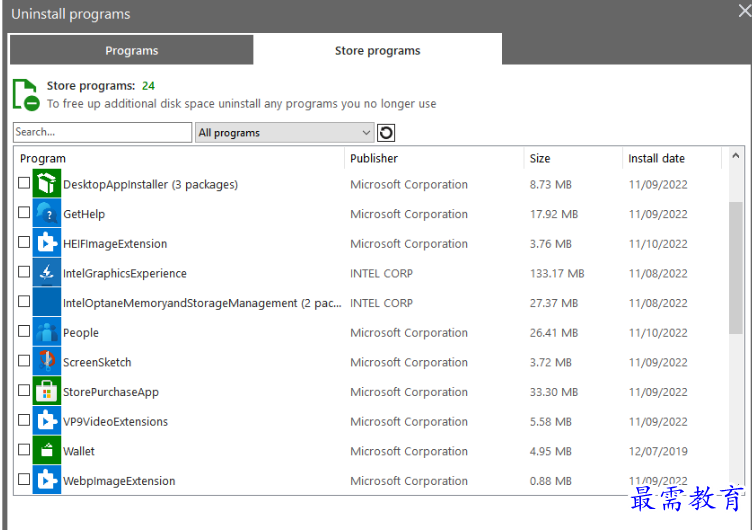This screenshot has height=530, width=752.
Task: Click the 12/07/2019 install date
Action: pos(658,451)
